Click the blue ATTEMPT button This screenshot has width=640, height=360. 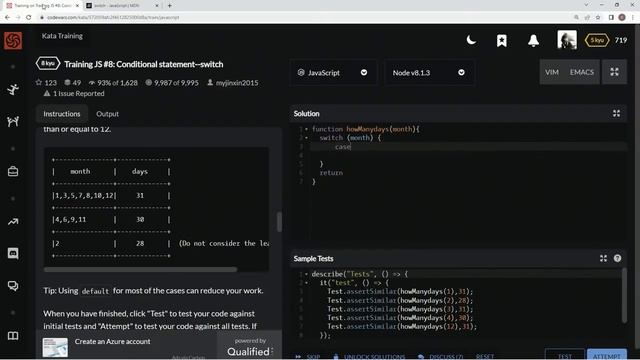[x=607, y=356]
